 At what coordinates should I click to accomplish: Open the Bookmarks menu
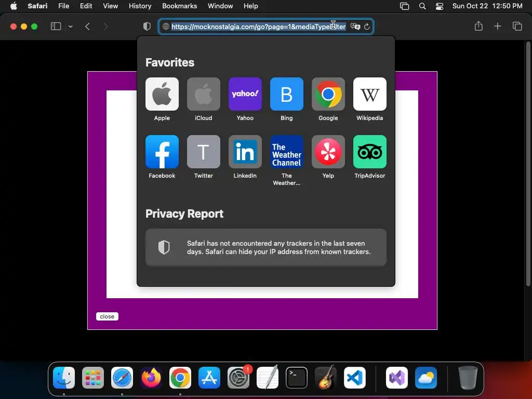point(179,6)
